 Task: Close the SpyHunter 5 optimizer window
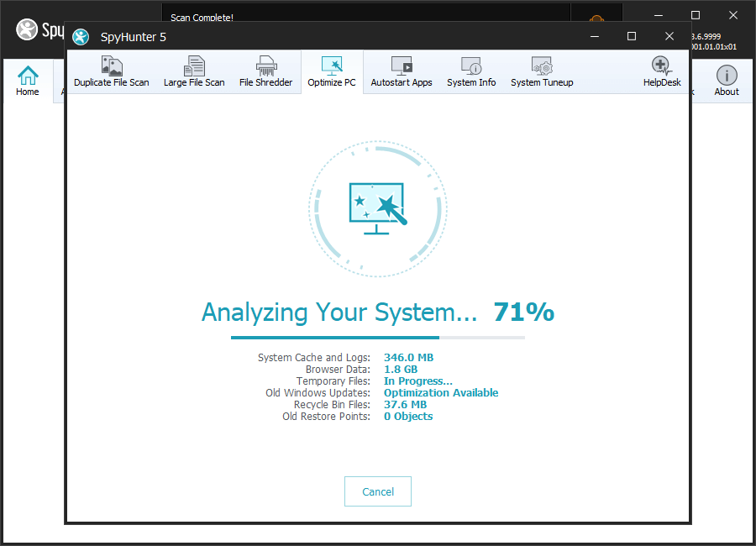(x=669, y=36)
